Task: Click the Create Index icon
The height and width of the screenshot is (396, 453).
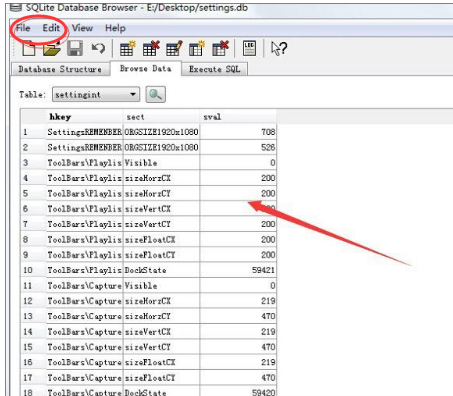Action: click(x=197, y=49)
